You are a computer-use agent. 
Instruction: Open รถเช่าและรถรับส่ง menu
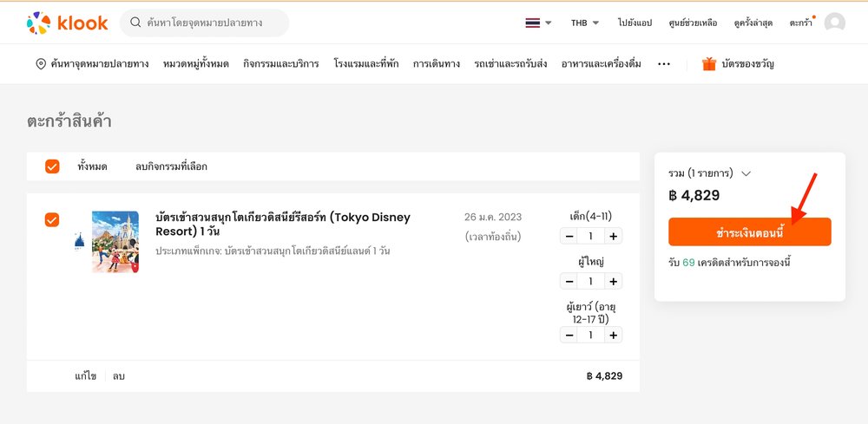[x=510, y=63]
